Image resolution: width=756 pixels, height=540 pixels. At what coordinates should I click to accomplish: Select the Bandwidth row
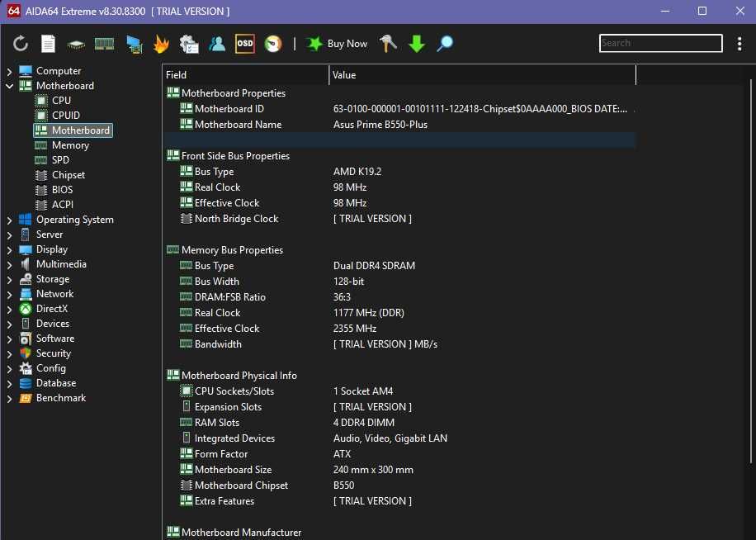[x=399, y=344]
